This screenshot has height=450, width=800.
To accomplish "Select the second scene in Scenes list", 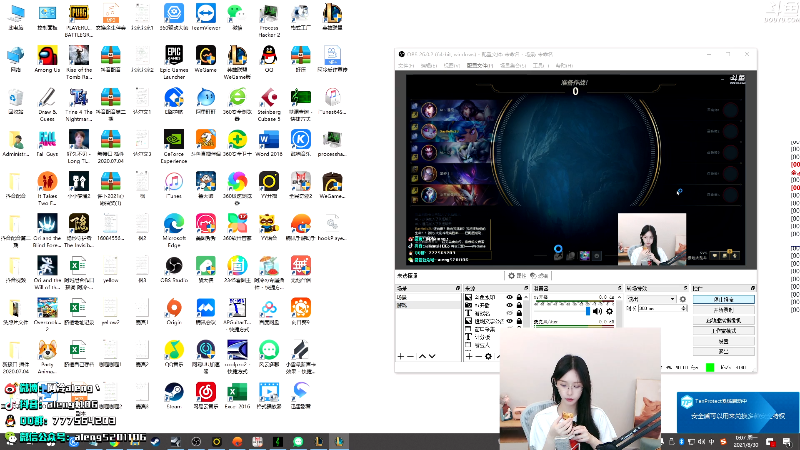I will (x=428, y=305).
